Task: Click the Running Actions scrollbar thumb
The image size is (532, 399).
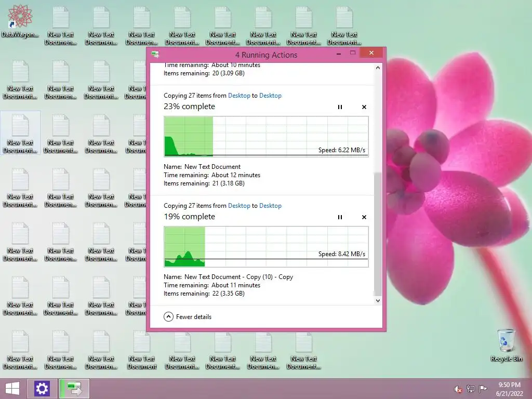Action: coord(378,234)
